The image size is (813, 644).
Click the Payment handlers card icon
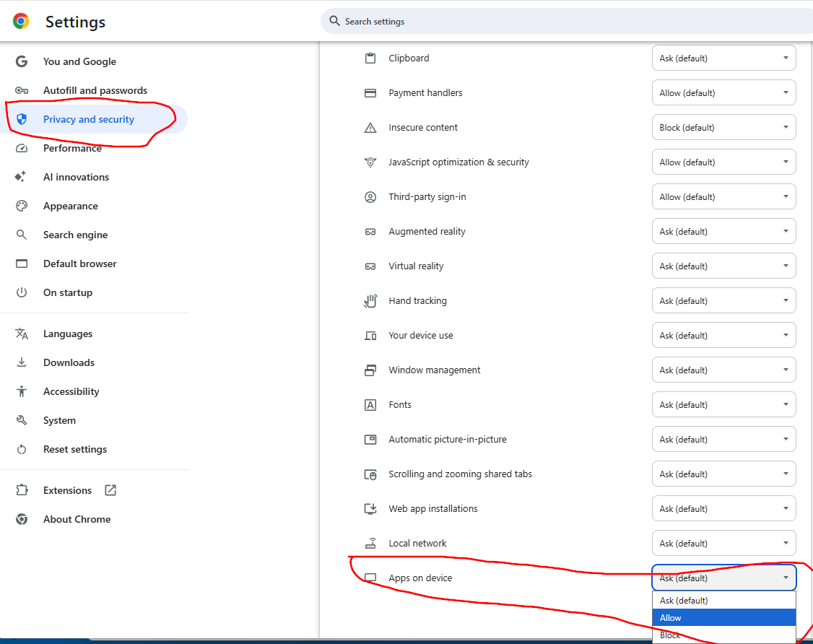pos(370,93)
